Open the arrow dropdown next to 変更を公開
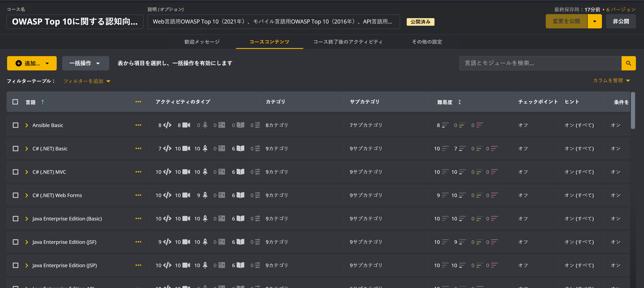This screenshot has height=288, width=644. (595, 22)
